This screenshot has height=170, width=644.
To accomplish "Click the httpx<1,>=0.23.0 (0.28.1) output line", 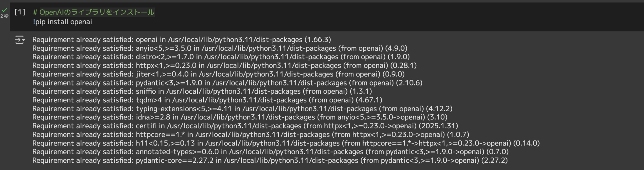I will (x=224, y=65).
